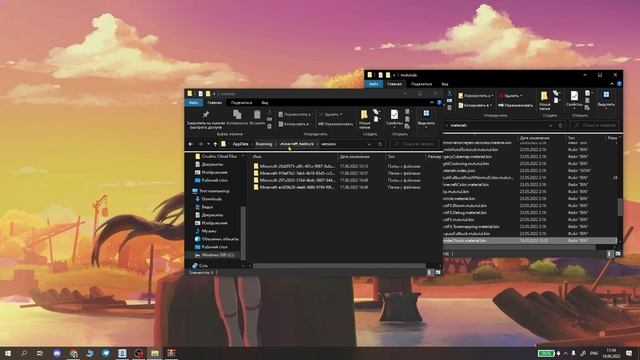Select Windows-SSD (C:) in navigation pane

[x=217, y=255]
